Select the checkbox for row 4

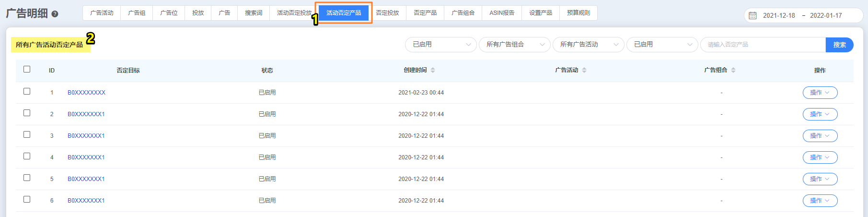click(x=27, y=156)
